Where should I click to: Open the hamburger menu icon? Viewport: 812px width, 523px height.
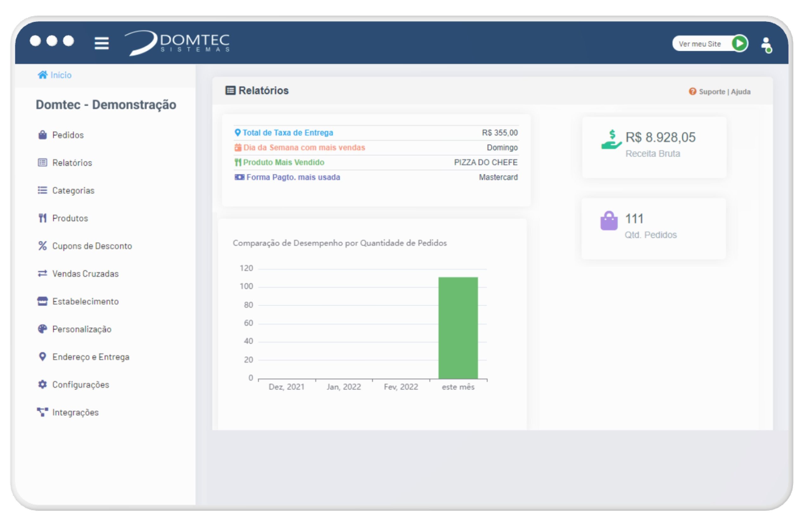coord(101,43)
